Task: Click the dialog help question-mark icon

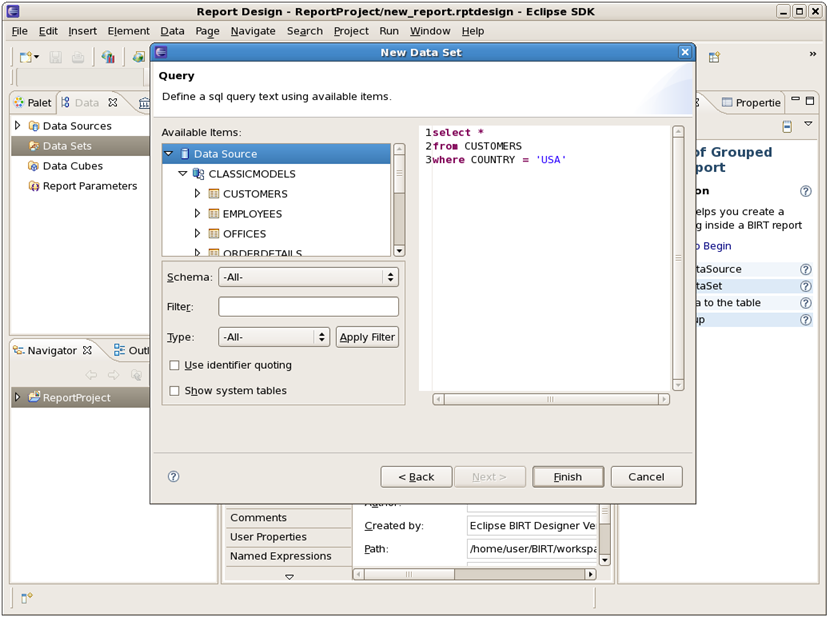Action: point(173,476)
